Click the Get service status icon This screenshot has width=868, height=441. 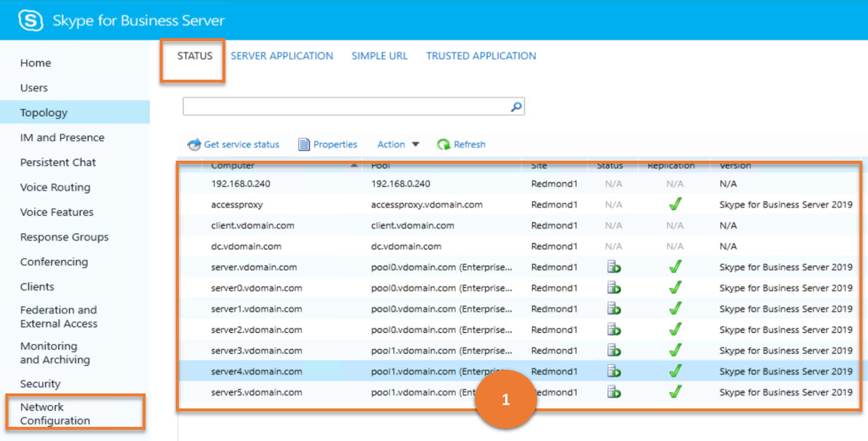click(x=194, y=144)
